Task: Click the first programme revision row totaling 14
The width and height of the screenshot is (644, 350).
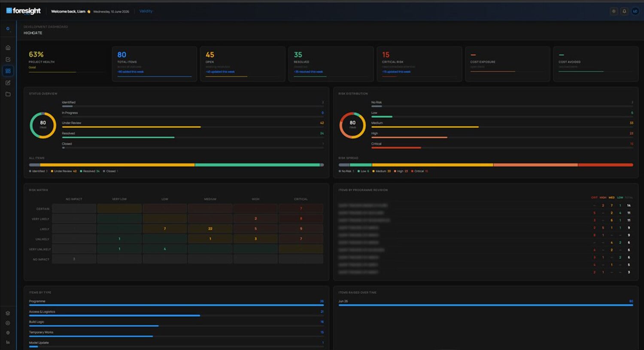Action: click(x=485, y=205)
